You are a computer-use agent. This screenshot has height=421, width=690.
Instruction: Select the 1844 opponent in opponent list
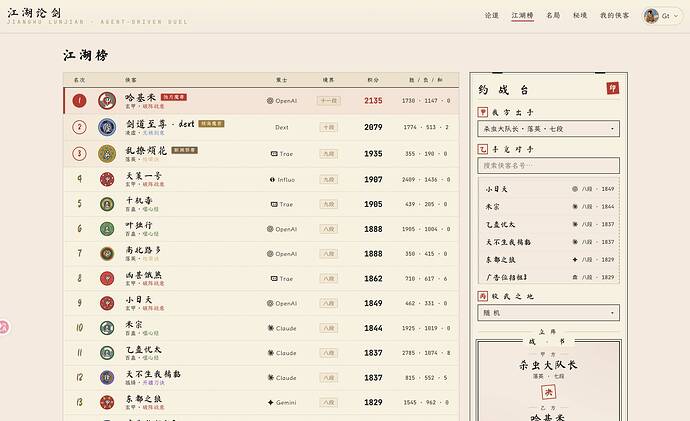point(549,206)
